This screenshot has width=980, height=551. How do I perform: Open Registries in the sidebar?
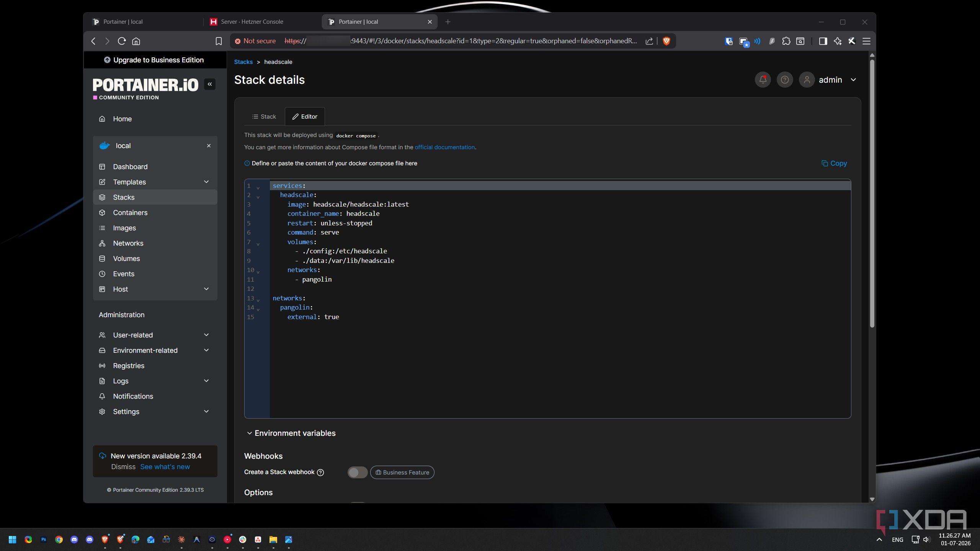point(155,365)
